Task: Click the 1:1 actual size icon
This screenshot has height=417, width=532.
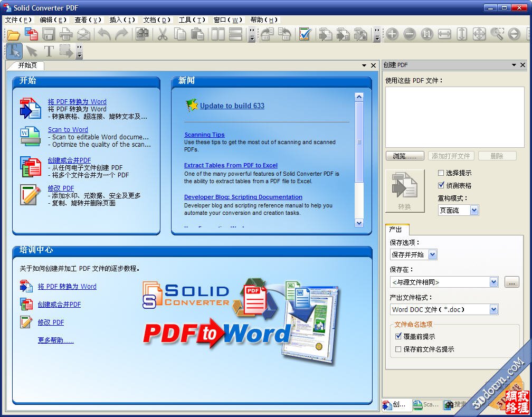Action: 427,34
